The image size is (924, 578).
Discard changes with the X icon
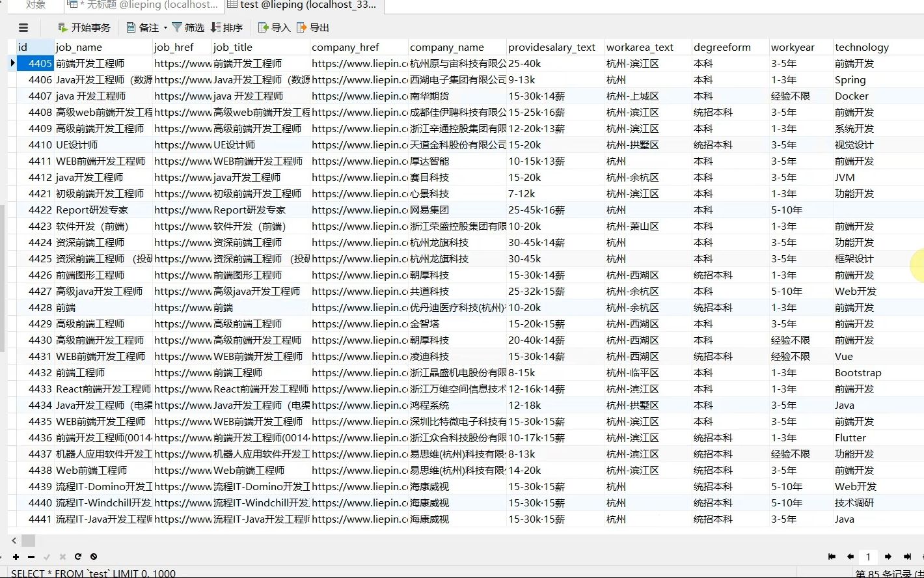point(62,557)
